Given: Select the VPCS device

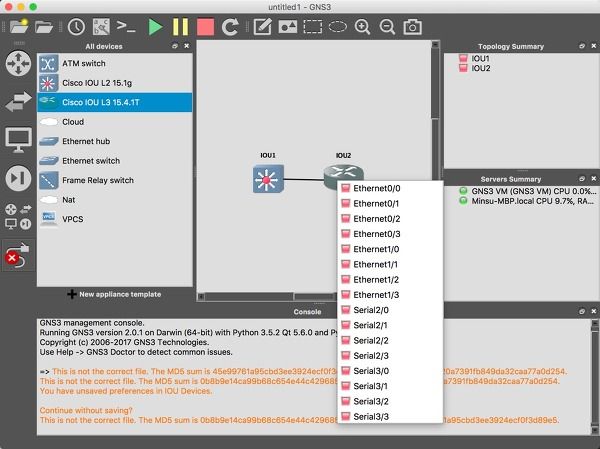Looking at the screenshot, I should click(115, 219).
